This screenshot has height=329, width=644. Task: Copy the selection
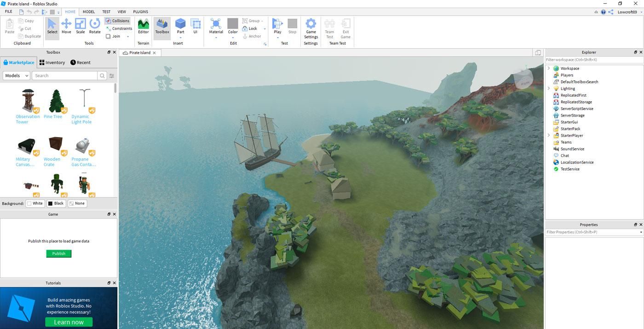tap(26, 21)
